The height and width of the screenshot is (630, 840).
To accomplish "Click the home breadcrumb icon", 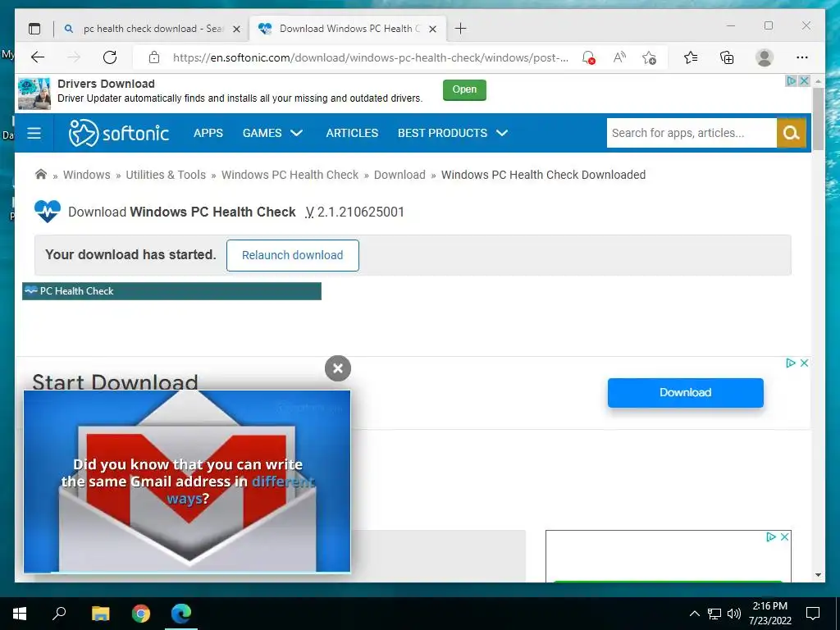I will click(x=41, y=174).
